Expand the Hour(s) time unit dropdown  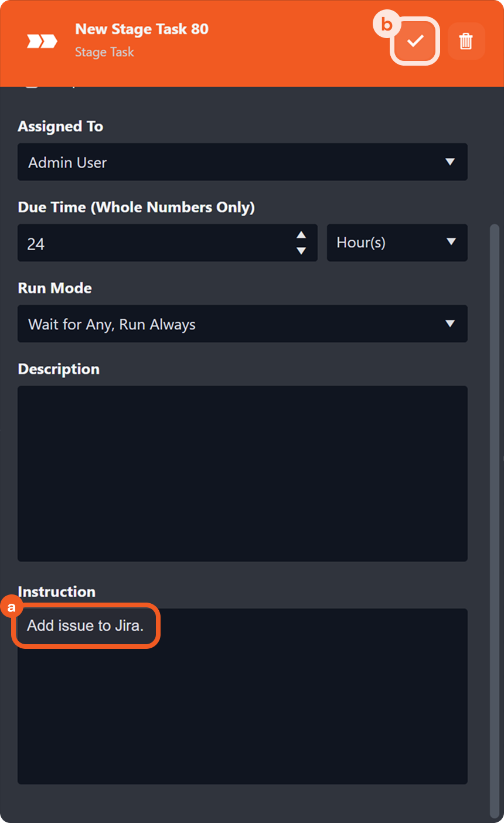pos(397,243)
